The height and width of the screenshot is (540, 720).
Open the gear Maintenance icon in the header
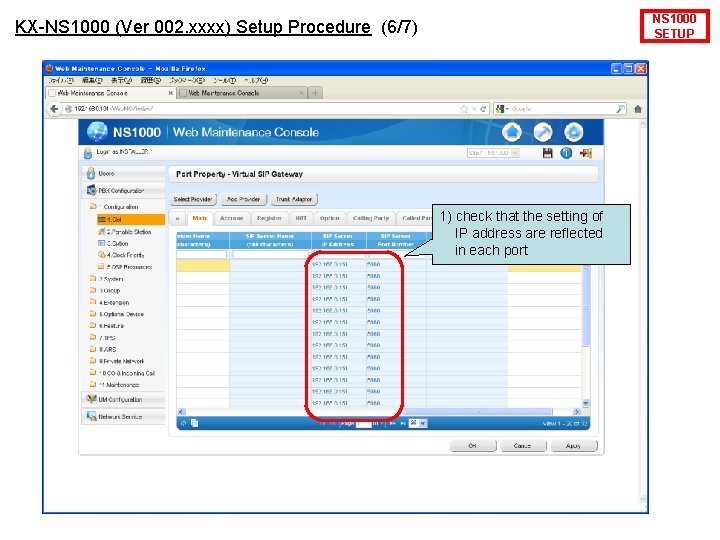pyautogui.click(x=574, y=132)
